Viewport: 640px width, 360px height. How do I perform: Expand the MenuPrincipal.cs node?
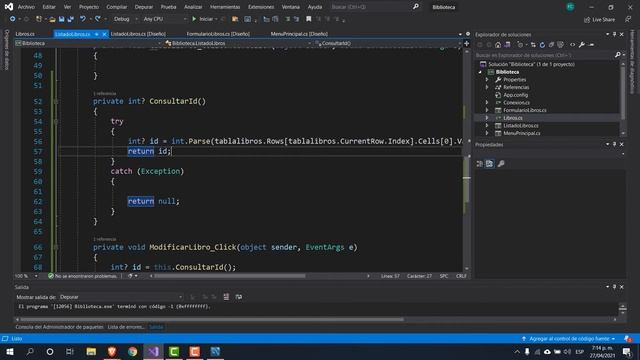pyautogui.click(x=487, y=133)
